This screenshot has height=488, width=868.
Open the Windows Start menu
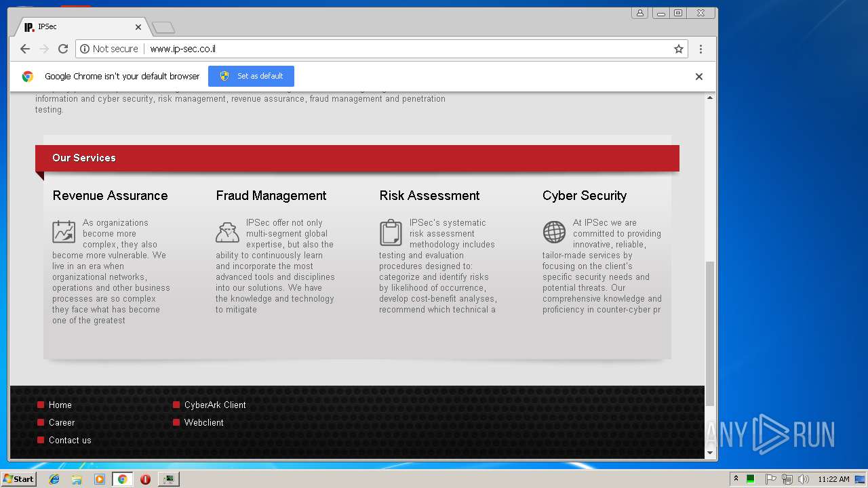coord(18,479)
